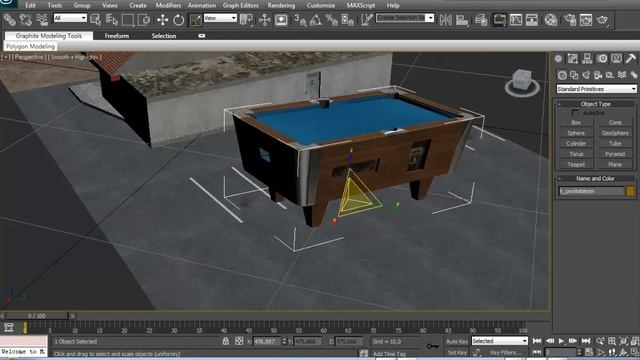Enable the AutoGrid checkbox
The height and width of the screenshot is (360, 640).
[x=575, y=113]
